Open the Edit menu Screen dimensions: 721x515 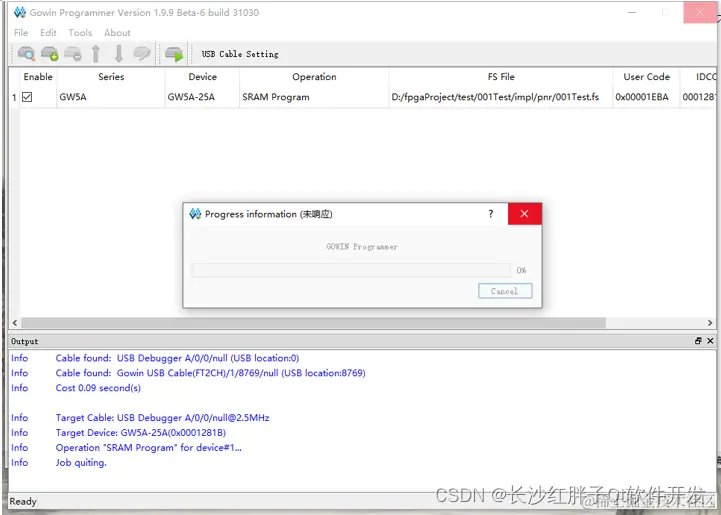click(48, 33)
